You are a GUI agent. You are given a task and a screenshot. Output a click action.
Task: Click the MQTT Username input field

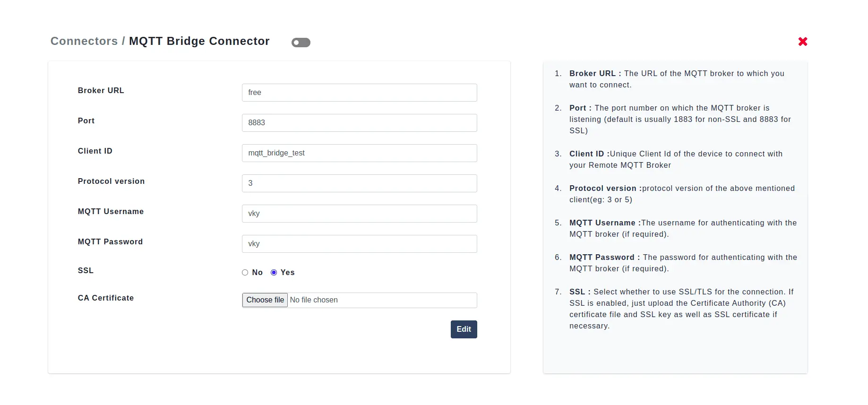click(x=359, y=214)
